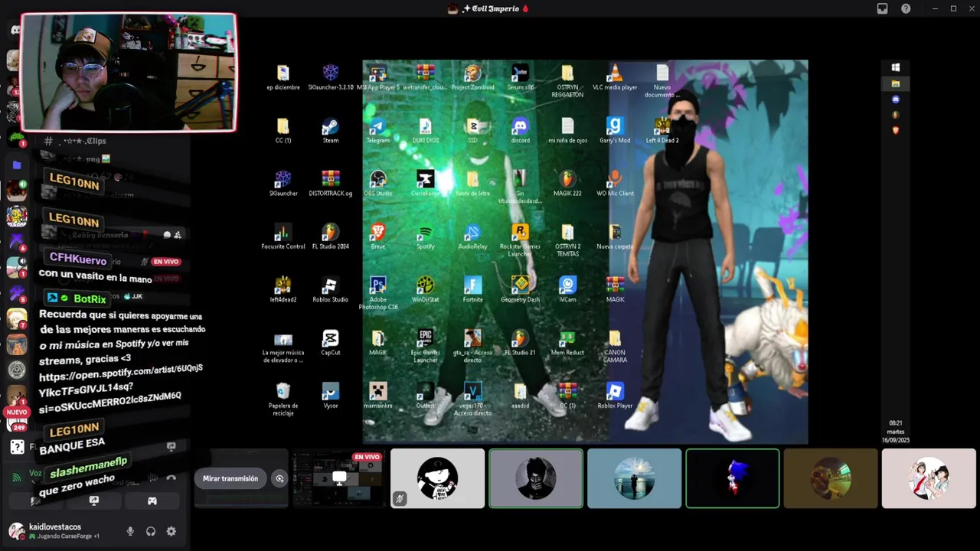Select the hooded figure participant tile
This screenshot has height=551, width=980.
tap(536, 478)
